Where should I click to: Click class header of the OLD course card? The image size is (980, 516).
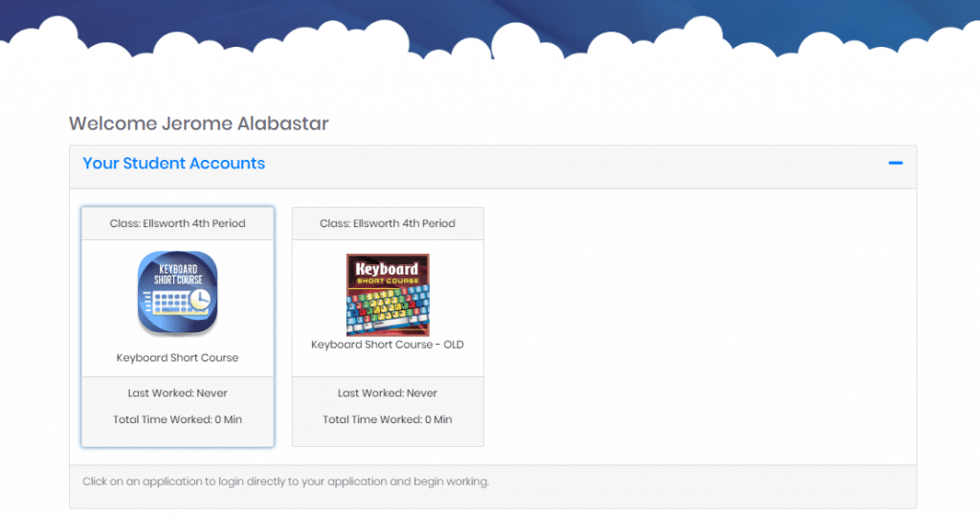(x=388, y=223)
